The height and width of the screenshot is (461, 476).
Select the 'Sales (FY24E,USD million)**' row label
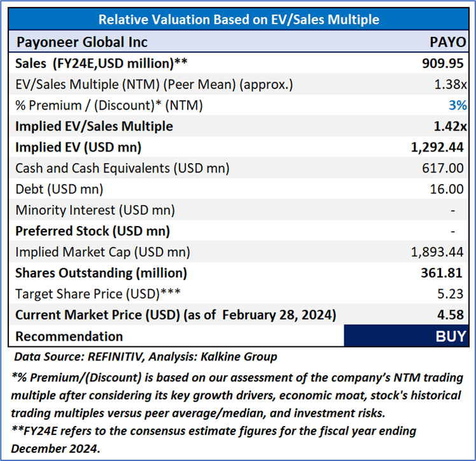(101, 64)
